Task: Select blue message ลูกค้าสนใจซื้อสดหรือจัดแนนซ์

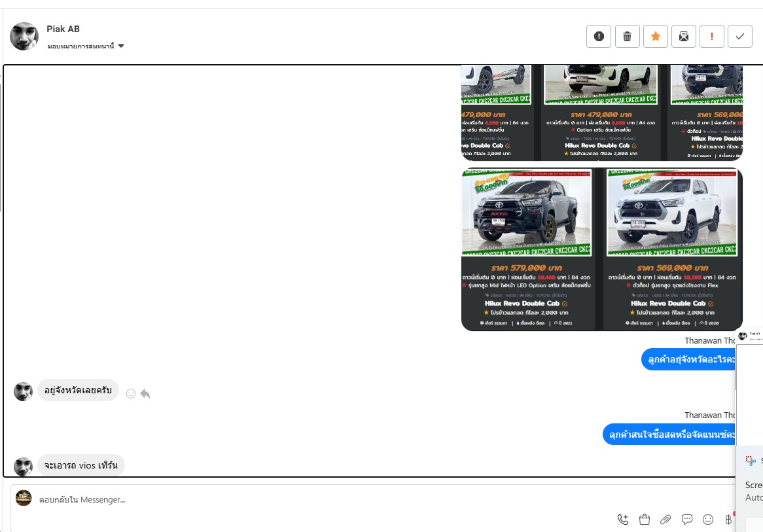Action: (x=669, y=434)
